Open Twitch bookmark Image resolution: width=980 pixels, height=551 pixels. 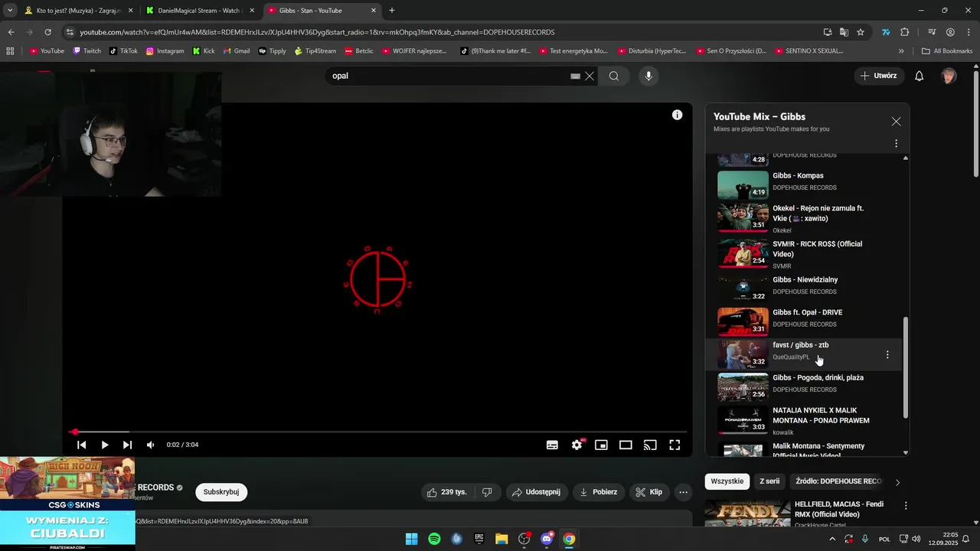point(87,51)
